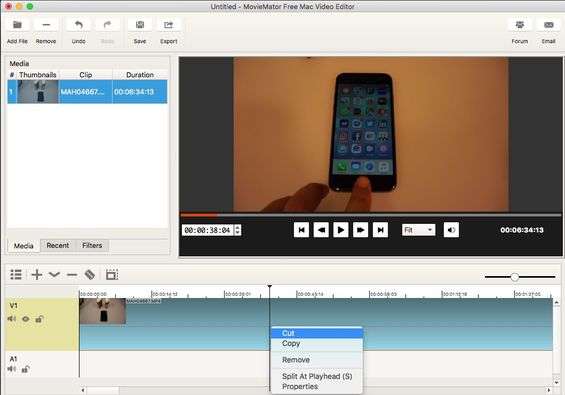Click the timecode stepper arrows
Viewport: 565px width, 395px height.
pyautogui.click(x=237, y=230)
